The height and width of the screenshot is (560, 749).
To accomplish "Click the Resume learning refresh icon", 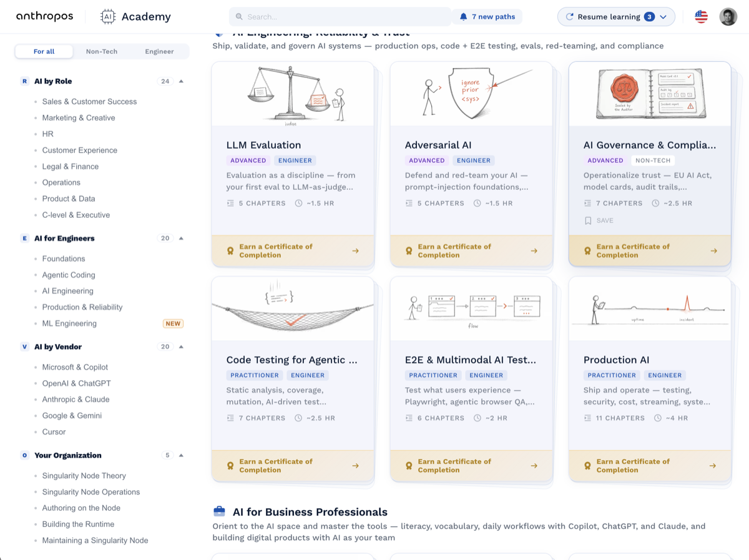I will [x=569, y=17].
